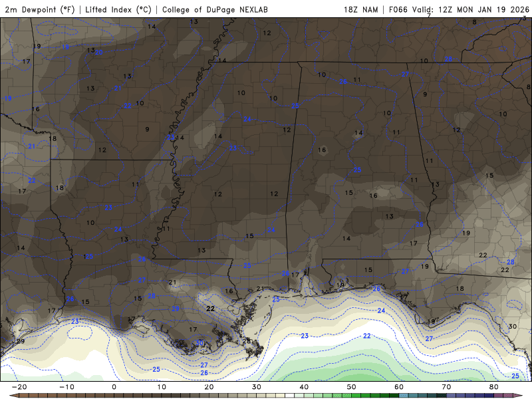Click the 50 label on the color scale
The width and height of the screenshot is (532, 399).
[352, 387]
